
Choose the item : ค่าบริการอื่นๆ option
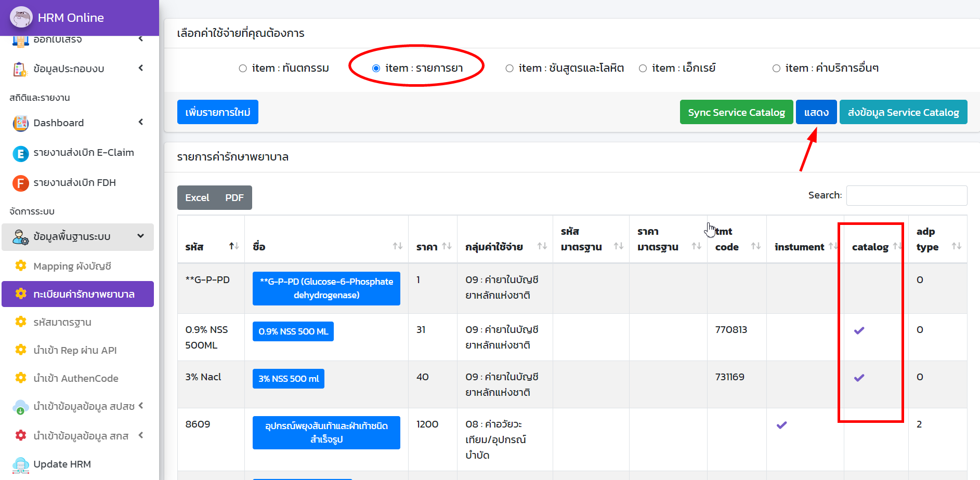pyautogui.click(x=776, y=68)
